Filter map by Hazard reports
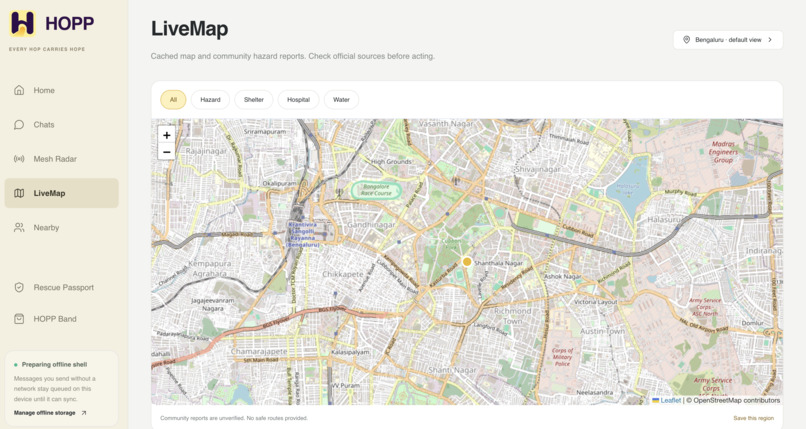 210,100
